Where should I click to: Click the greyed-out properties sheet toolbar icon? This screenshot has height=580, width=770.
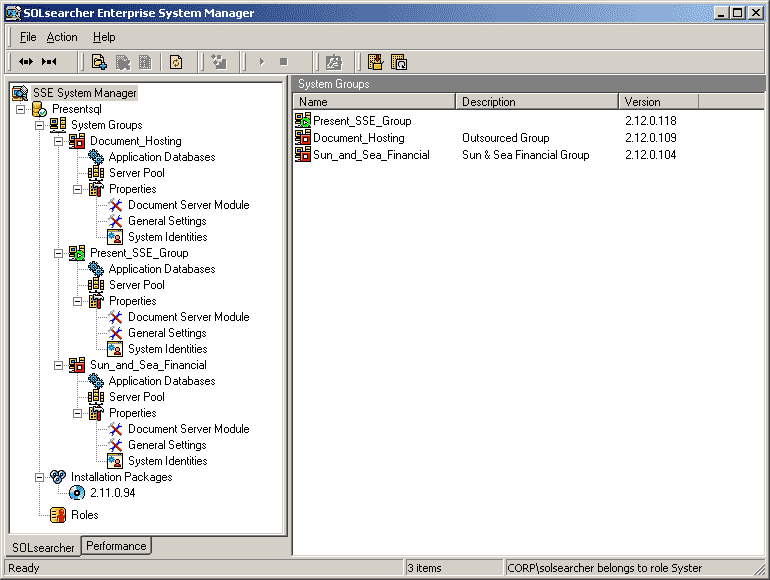click(145, 62)
